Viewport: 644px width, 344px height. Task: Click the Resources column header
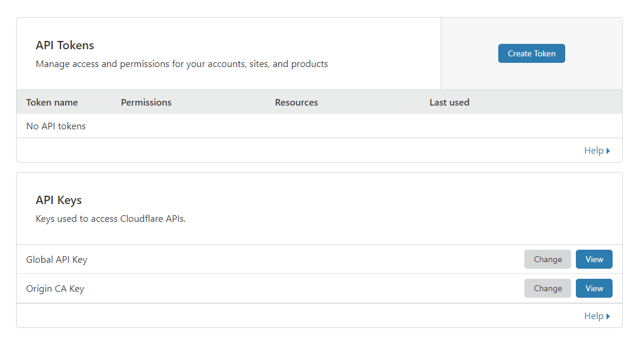pyautogui.click(x=296, y=102)
